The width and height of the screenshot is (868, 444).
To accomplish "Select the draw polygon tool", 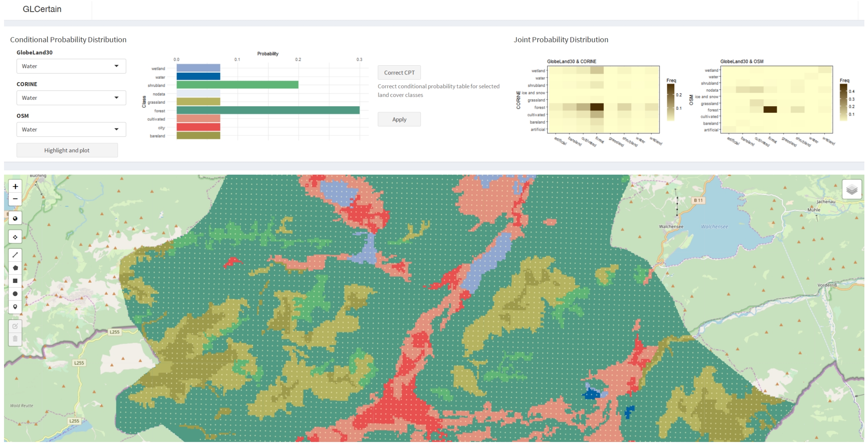I will tap(15, 268).
